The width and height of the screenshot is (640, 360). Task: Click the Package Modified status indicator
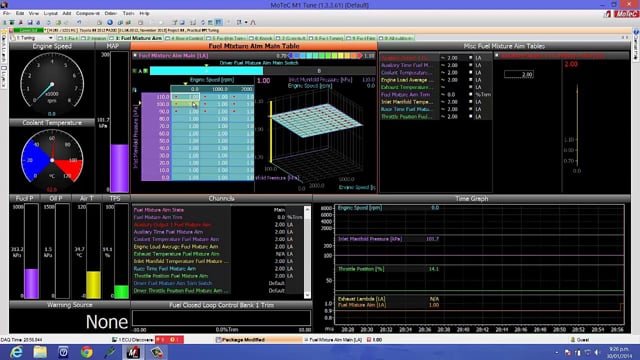coord(259,340)
